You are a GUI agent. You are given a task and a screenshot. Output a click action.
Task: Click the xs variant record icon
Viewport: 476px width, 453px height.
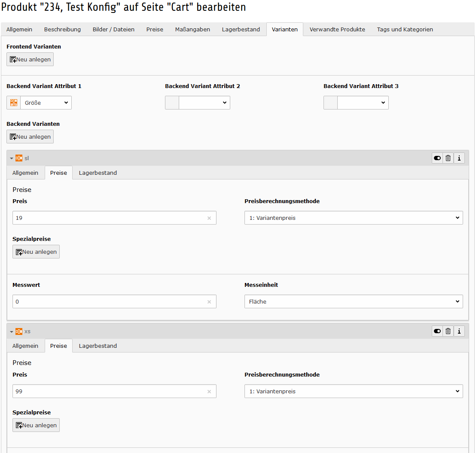click(x=19, y=331)
